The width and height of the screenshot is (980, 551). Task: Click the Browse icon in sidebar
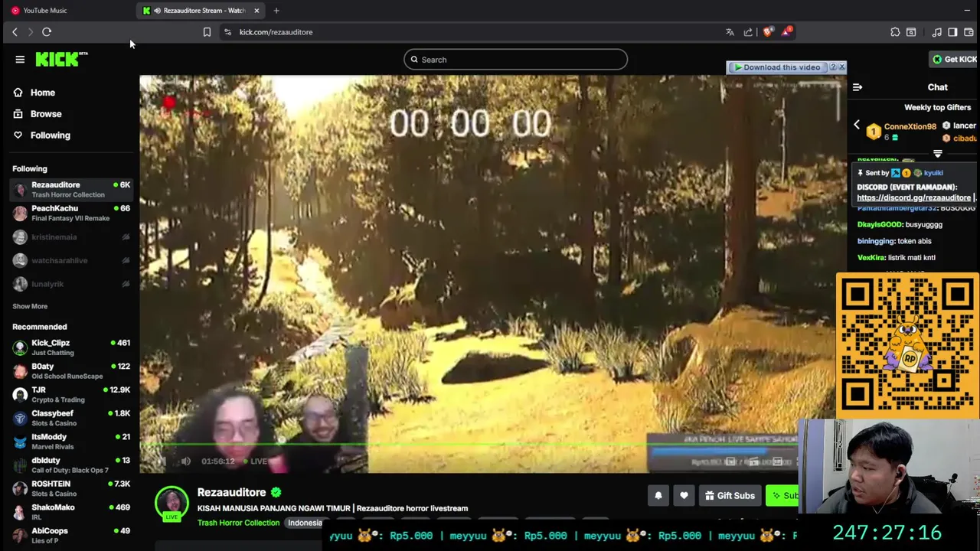click(x=18, y=114)
